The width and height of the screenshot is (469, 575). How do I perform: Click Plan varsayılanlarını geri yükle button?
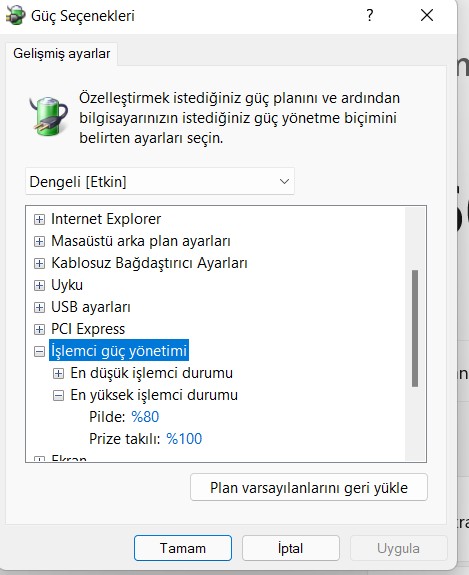click(309, 487)
